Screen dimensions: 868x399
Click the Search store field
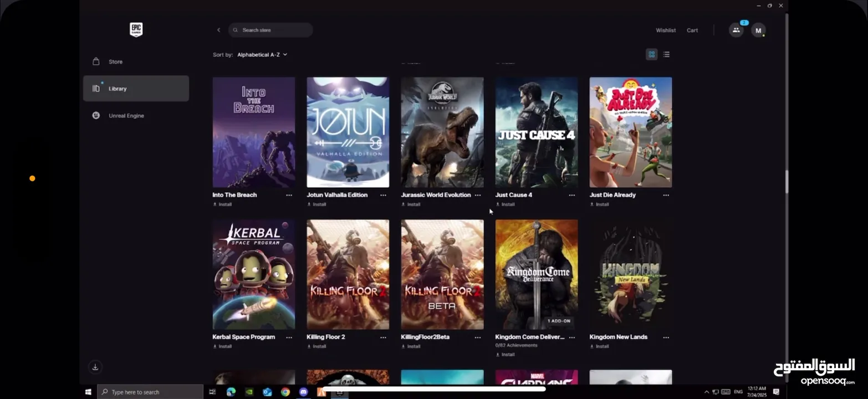[270, 30]
